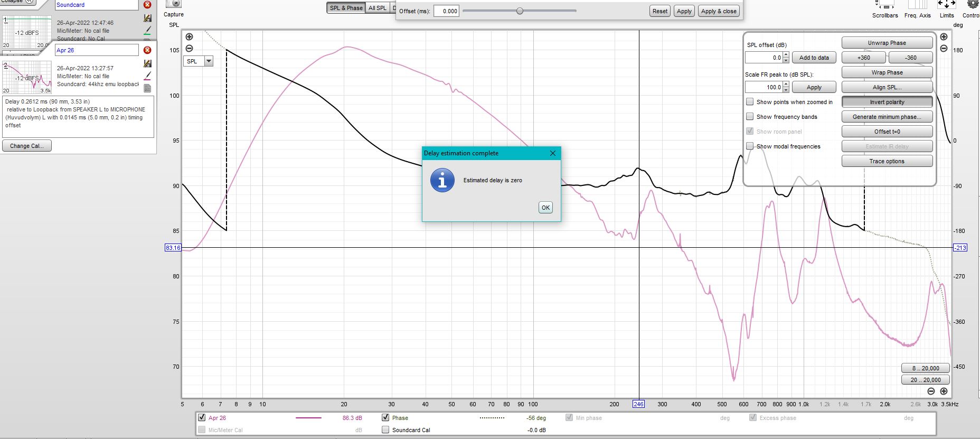Zoom out frequency axis at bottom-right
The height and width of the screenshot is (439, 980).
(931, 391)
